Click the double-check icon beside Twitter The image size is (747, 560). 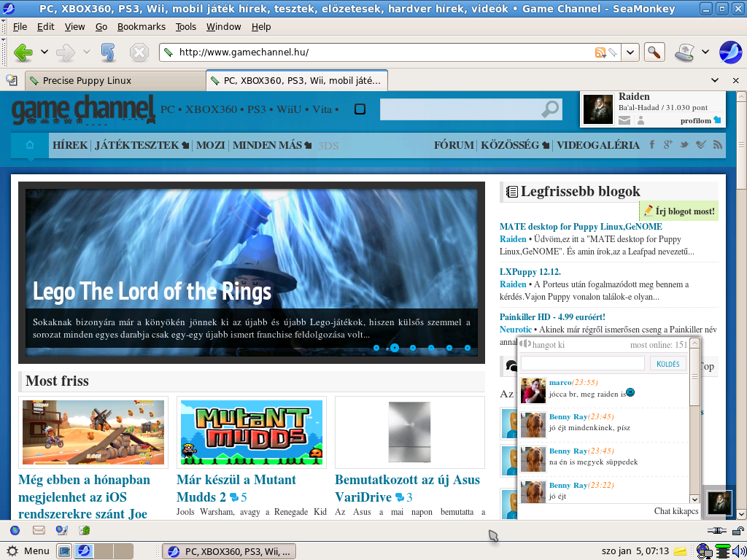pyautogui.click(x=700, y=145)
